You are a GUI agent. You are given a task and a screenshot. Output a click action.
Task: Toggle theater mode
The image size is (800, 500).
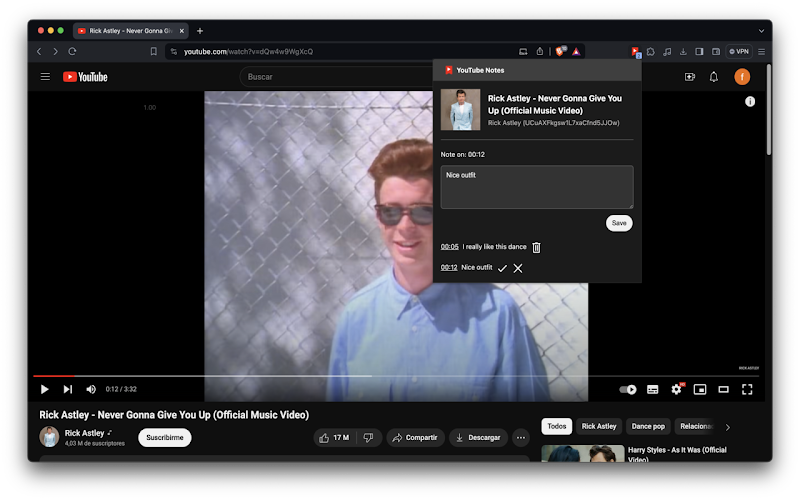click(x=723, y=390)
